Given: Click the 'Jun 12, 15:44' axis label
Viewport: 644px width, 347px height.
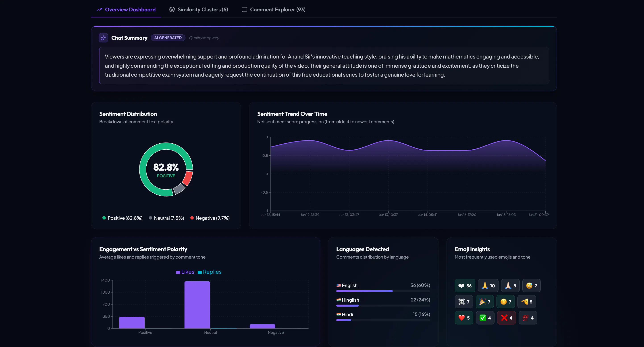Looking at the screenshot, I should pyautogui.click(x=270, y=215).
